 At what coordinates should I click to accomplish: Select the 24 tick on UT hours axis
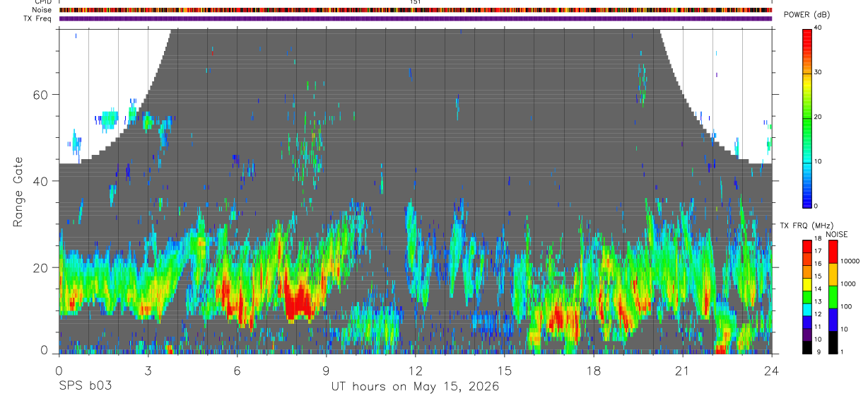772,370
